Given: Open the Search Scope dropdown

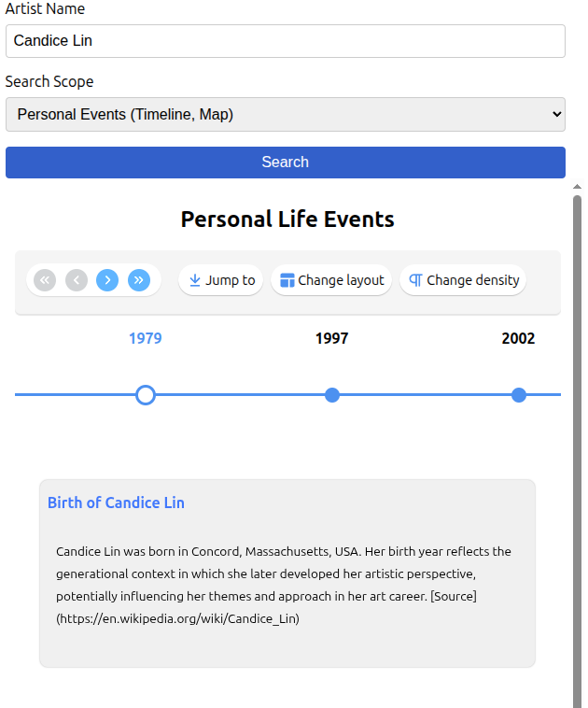Looking at the screenshot, I should pyautogui.click(x=286, y=115).
